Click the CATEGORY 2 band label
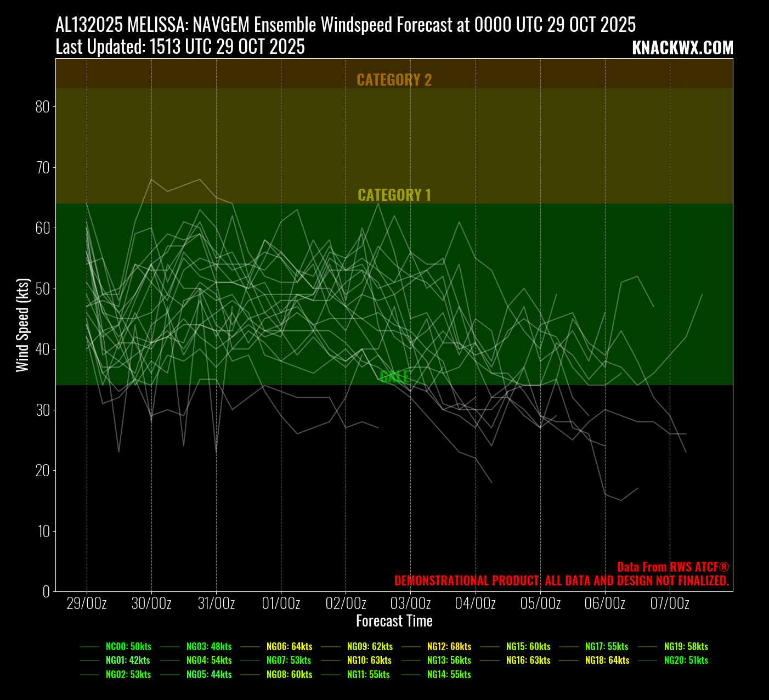The width and height of the screenshot is (769, 700). (x=394, y=80)
